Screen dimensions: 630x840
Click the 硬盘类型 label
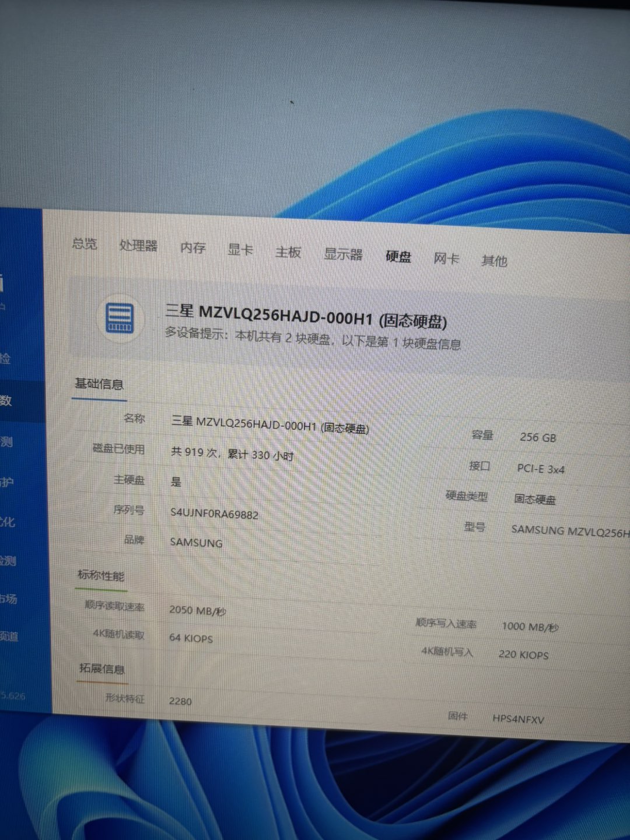coord(467,496)
